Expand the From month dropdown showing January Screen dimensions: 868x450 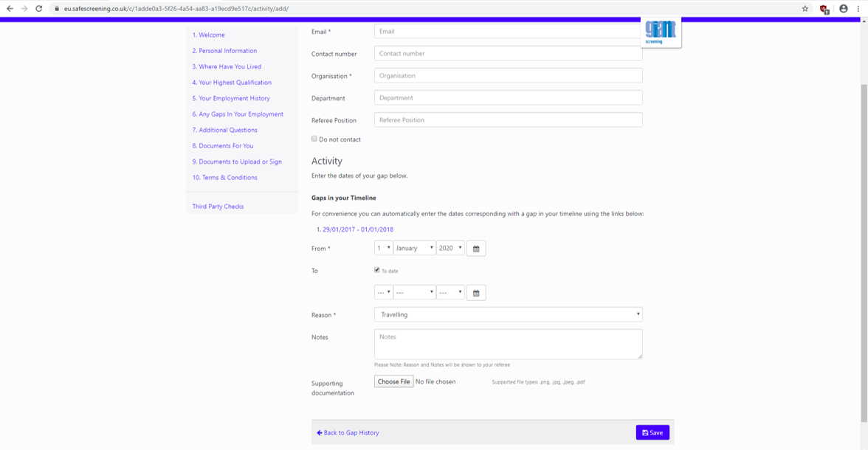pyautogui.click(x=414, y=249)
